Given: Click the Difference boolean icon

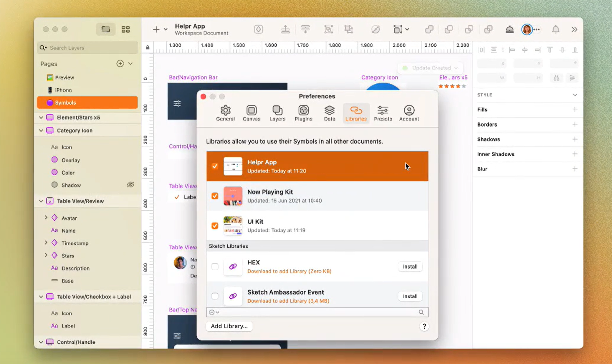Looking at the screenshot, I should (488, 29).
